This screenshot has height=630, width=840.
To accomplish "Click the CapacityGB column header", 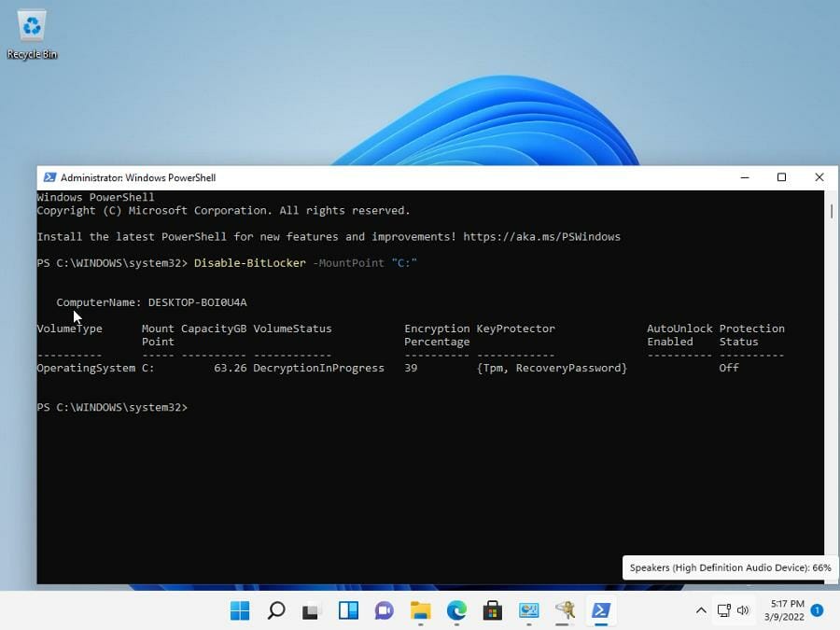I will click(x=214, y=329).
